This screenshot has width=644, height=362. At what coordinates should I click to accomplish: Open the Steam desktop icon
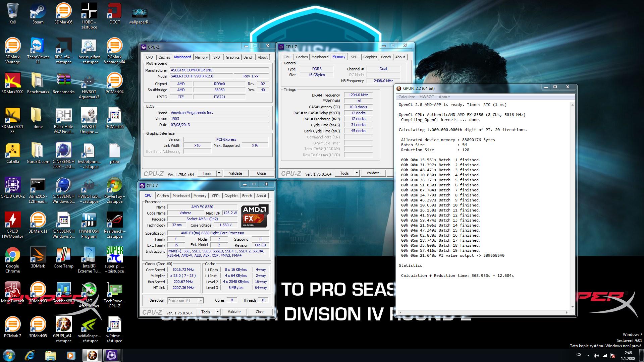click(x=38, y=13)
